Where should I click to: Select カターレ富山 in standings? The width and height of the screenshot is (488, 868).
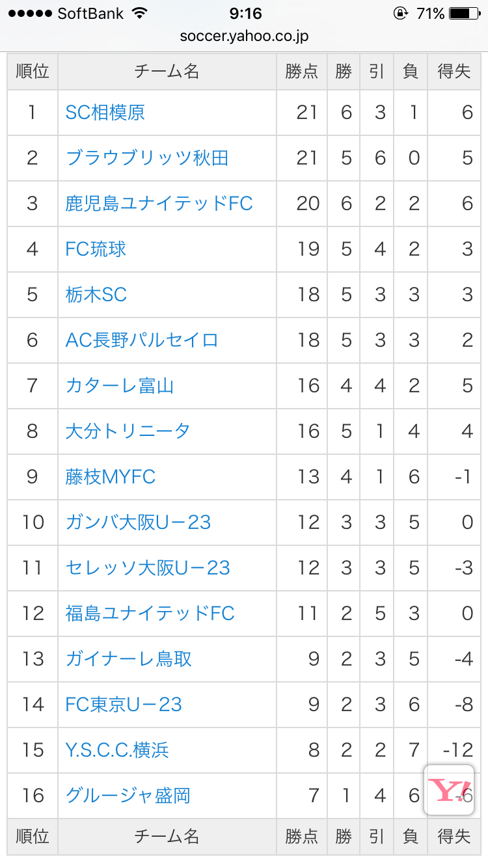120,386
